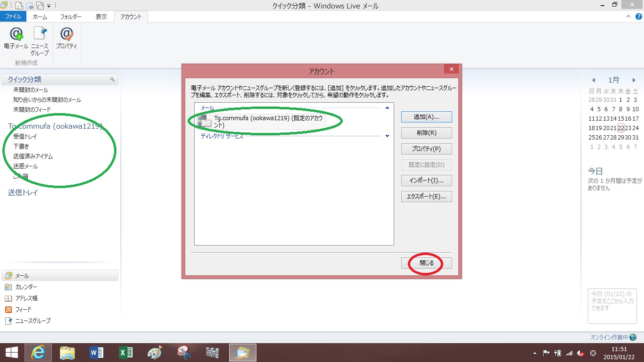The height and width of the screenshot is (362, 644).
Task: Switch to メール view in the sidebar
Action: [x=60, y=276]
